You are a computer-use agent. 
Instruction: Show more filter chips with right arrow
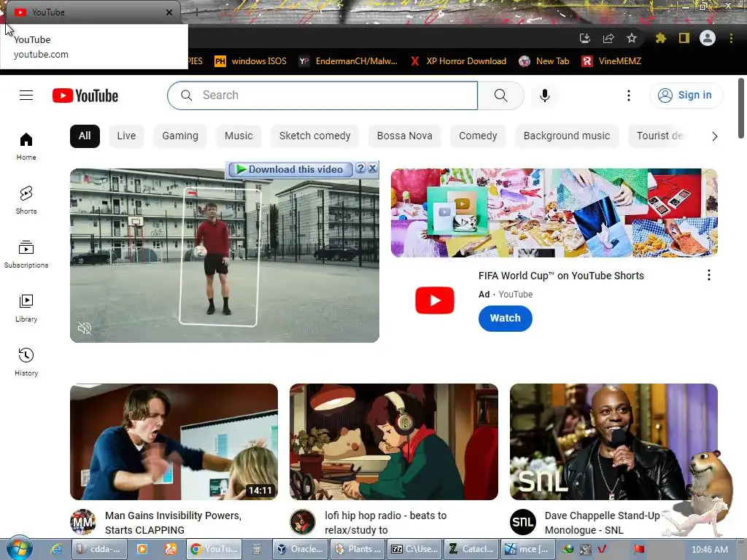(714, 136)
